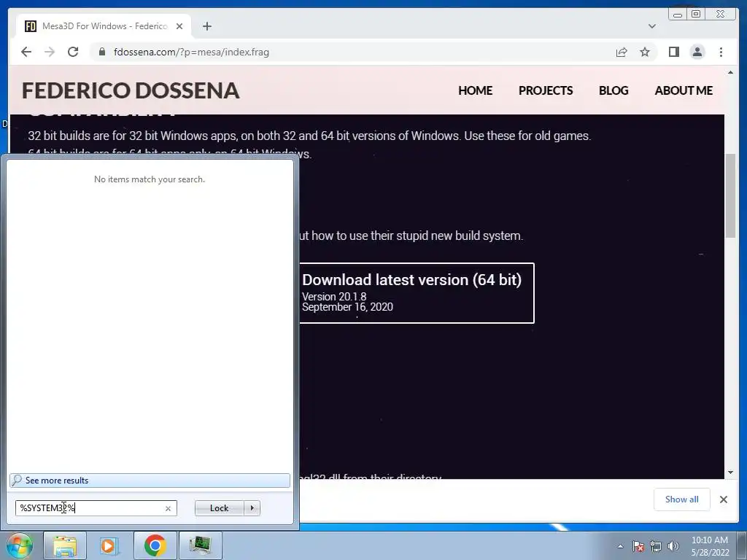Open the FEDERICO DOSSENA site title
The width and height of the screenshot is (747, 560).
(x=131, y=90)
